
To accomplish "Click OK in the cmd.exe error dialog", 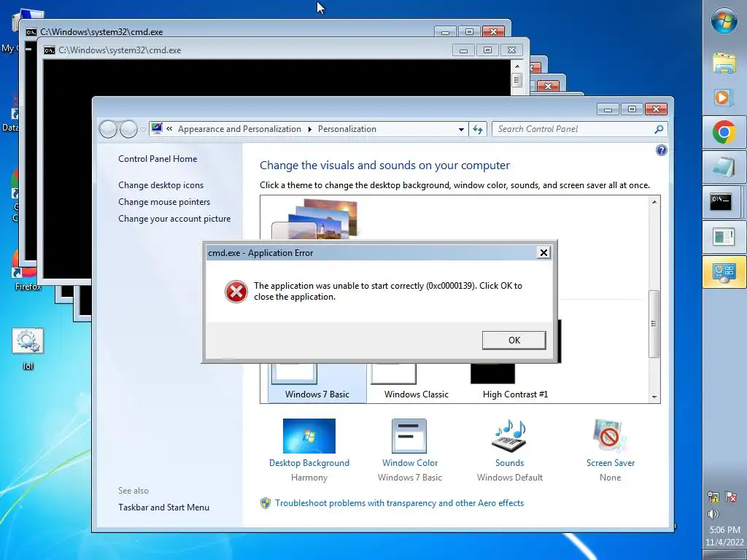I will pos(514,340).
